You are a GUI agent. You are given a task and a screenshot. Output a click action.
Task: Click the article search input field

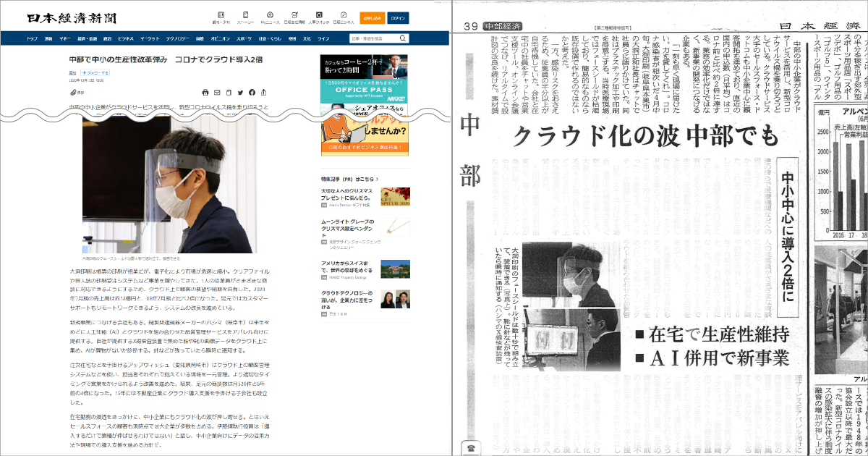(375, 38)
